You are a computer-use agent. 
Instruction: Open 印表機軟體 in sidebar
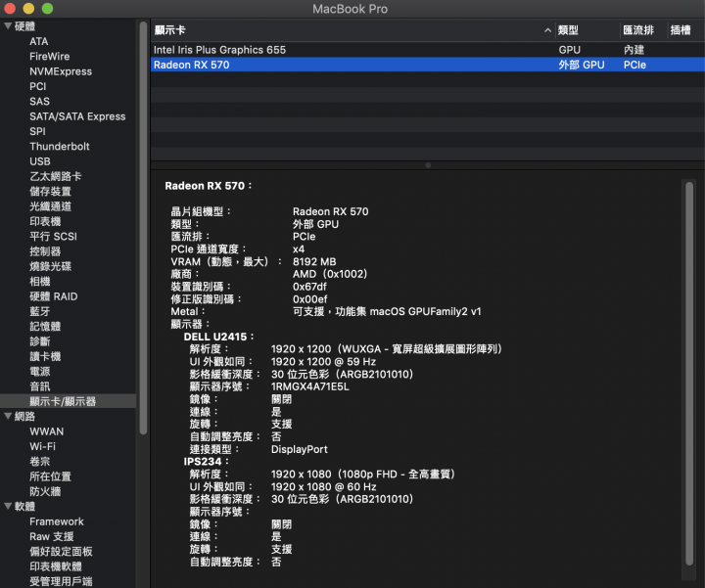pyautogui.click(x=56, y=566)
